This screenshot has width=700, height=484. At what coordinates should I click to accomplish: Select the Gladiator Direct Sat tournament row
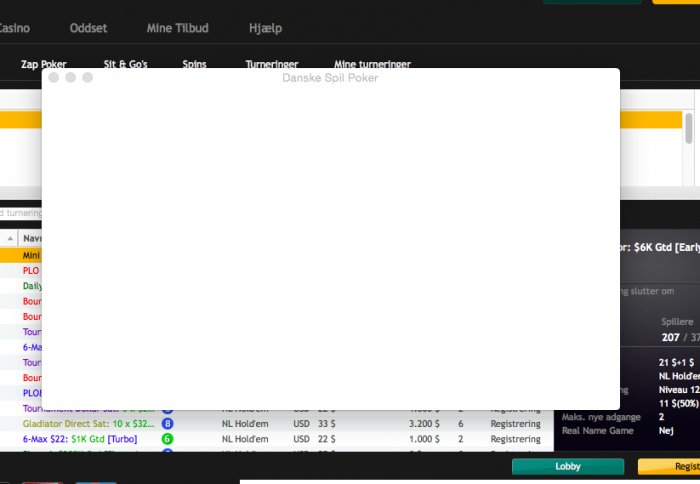click(277, 423)
